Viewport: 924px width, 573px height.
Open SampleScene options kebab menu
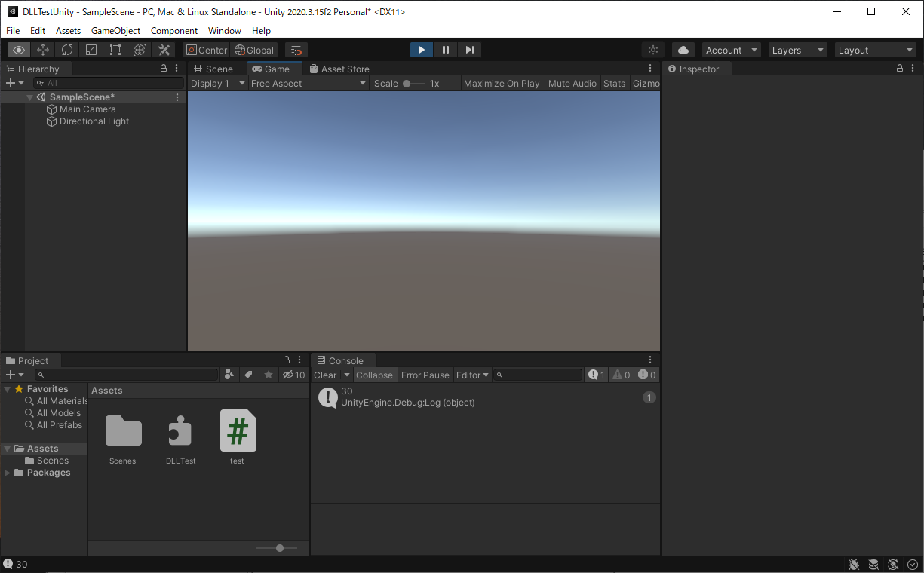[x=177, y=97]
